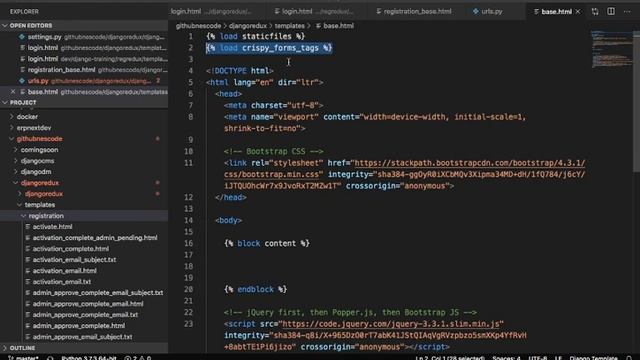Click the sync changes icon in status bar

click(50, 358)
